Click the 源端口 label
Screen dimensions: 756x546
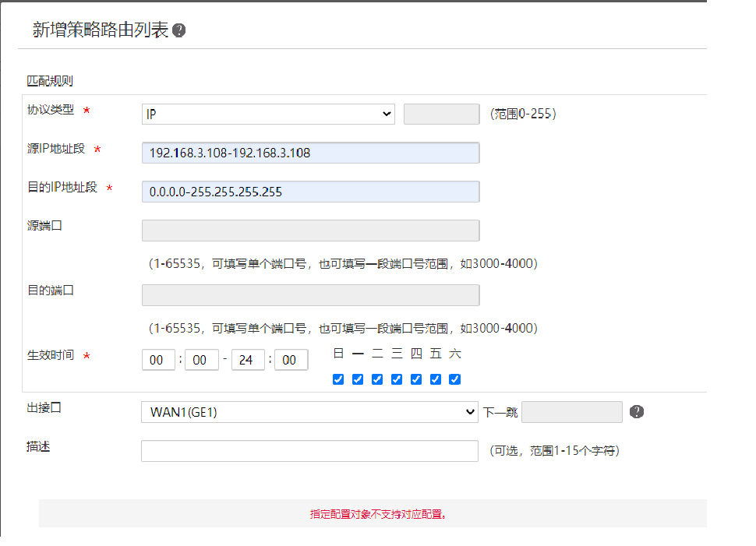[44, 226]
